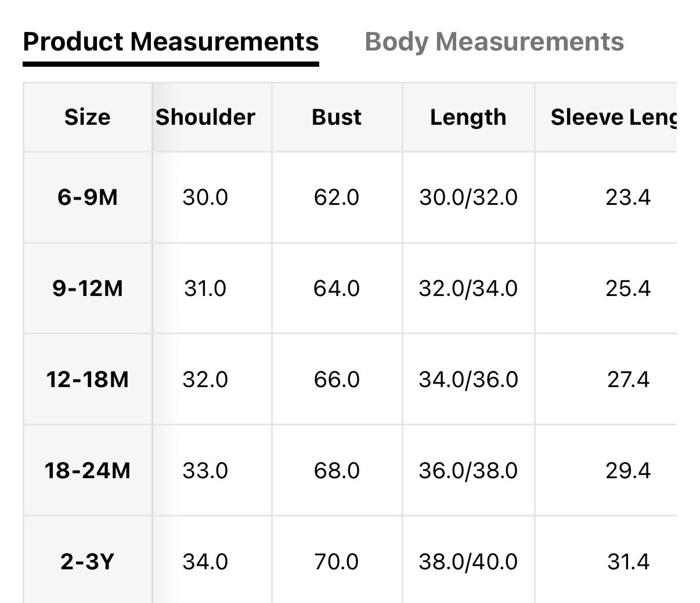700x603 pixels.
Task: Click the Size column header
Action: tap(87, 117)
